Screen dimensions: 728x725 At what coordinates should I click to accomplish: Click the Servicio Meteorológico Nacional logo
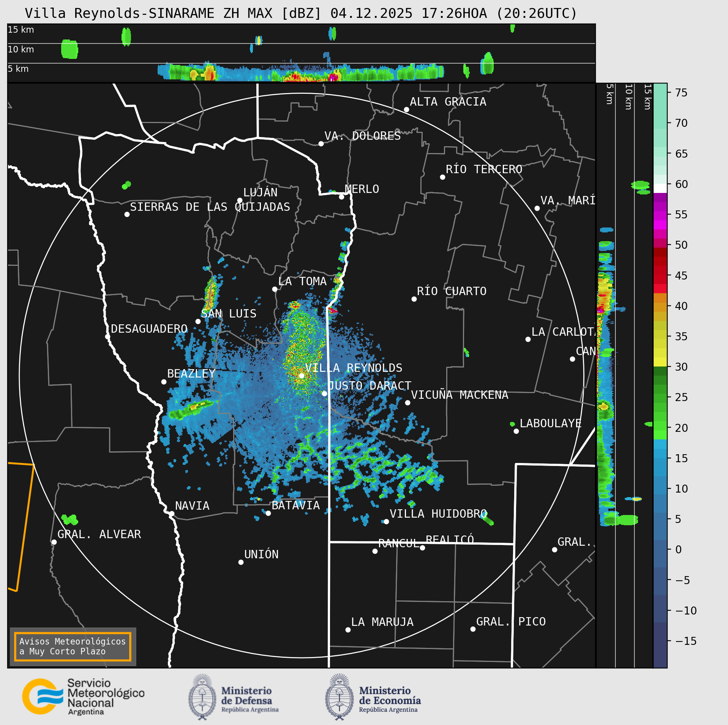[83, 697]
